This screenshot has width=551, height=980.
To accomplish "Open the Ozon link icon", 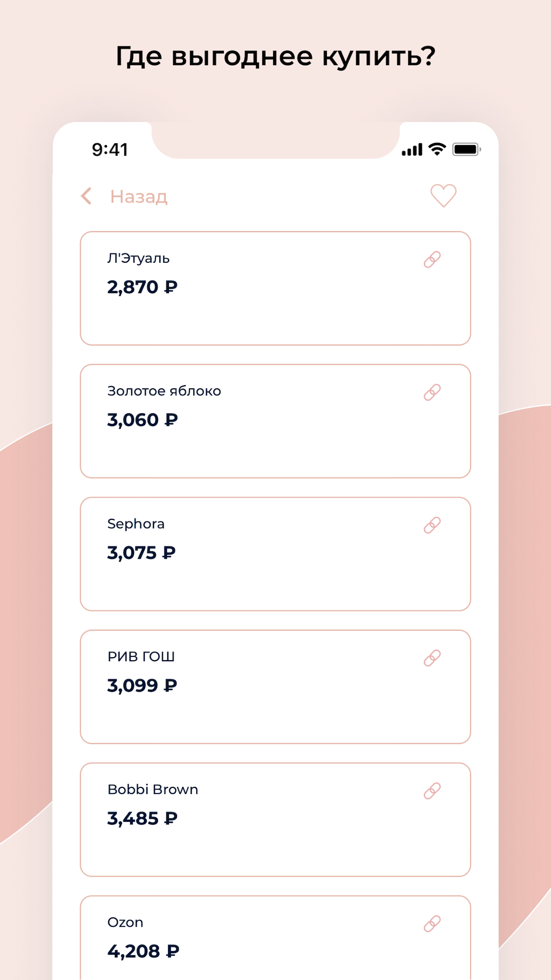I will [432, 924].
